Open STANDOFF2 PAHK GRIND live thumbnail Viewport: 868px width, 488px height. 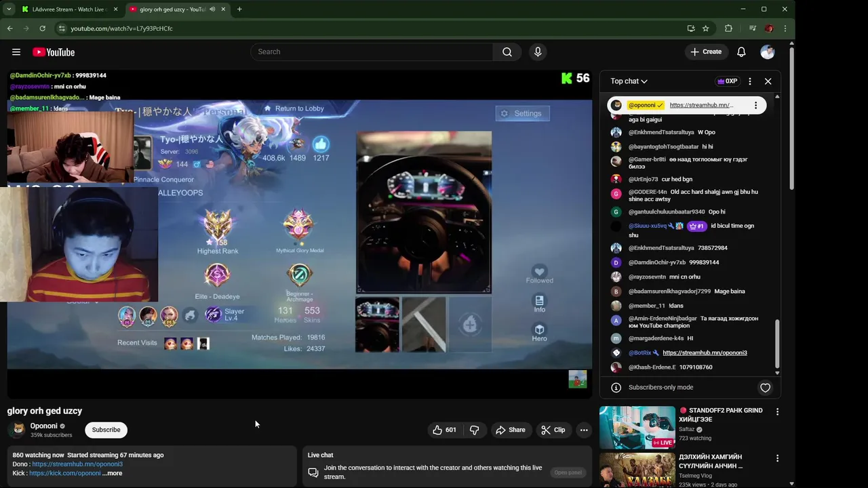coord(637,428)
